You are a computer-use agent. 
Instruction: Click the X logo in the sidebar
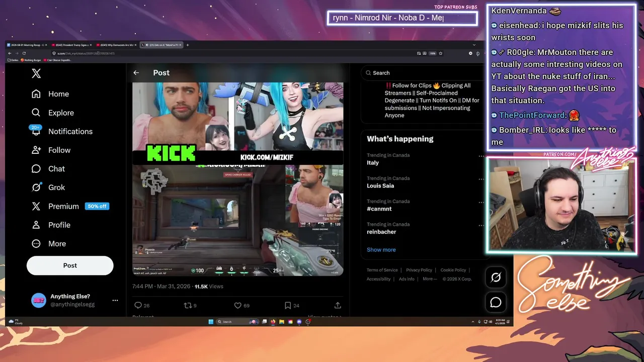coord(36,73)
